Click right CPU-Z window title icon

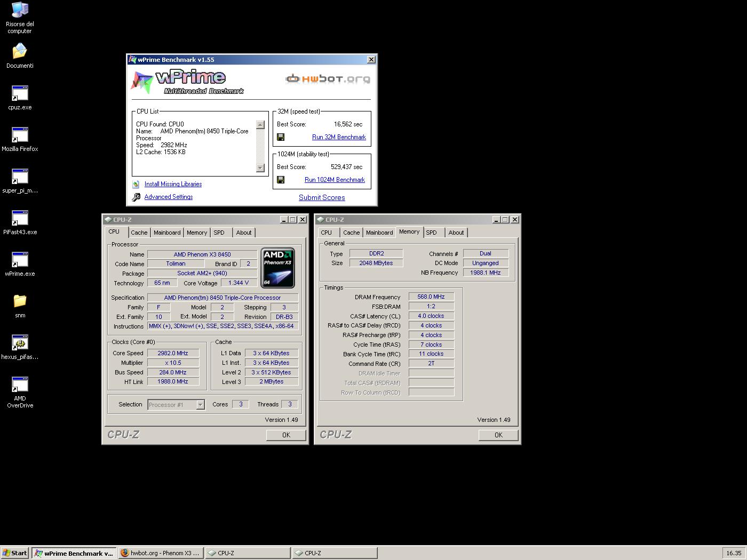[x=320, y=220]
